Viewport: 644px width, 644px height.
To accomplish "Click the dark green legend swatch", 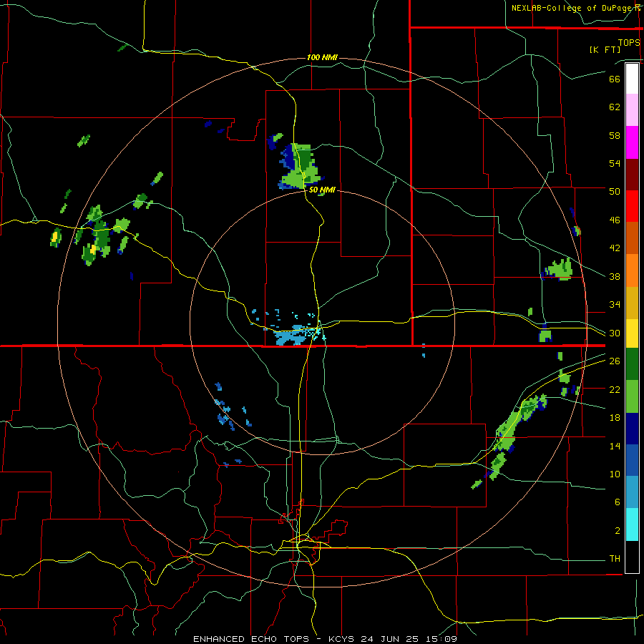I will (x=632, y=364).
